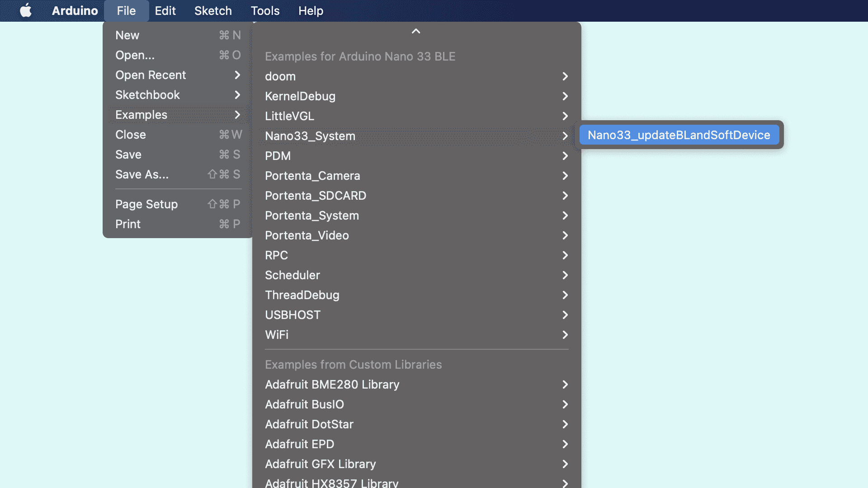Open the Adafruit BME280 Library examples
Image resolution: width=868 pixels, height=488 pixels.
click(416, 385)
